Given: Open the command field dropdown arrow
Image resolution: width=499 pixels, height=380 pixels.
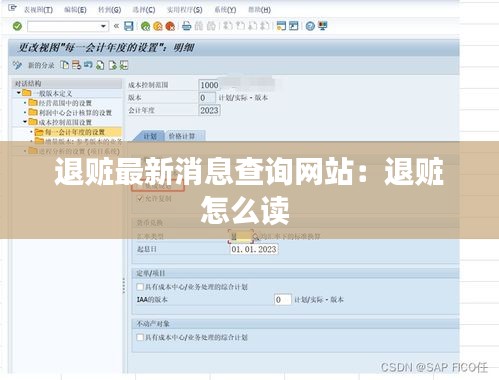Looking at the screenshot, I should [x=103, y=26].
